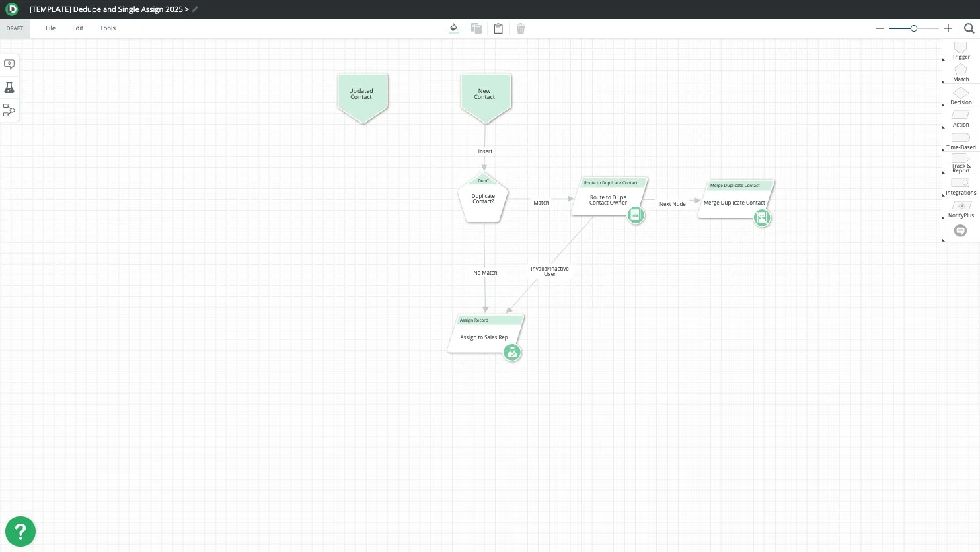Select the Updated Contact trigger node
Image resolution: width=980 pixels, height=552 pixels.
tap(363, 97)
